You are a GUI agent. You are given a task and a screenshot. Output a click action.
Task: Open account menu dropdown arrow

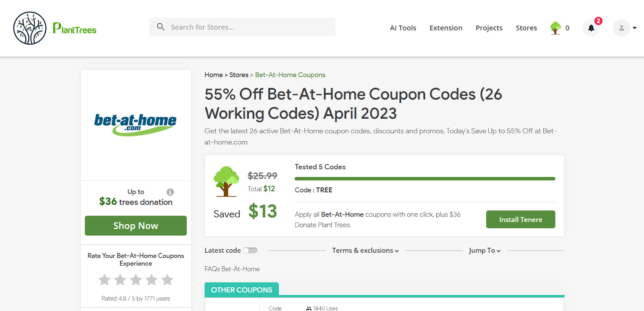(x=635, y=28)
